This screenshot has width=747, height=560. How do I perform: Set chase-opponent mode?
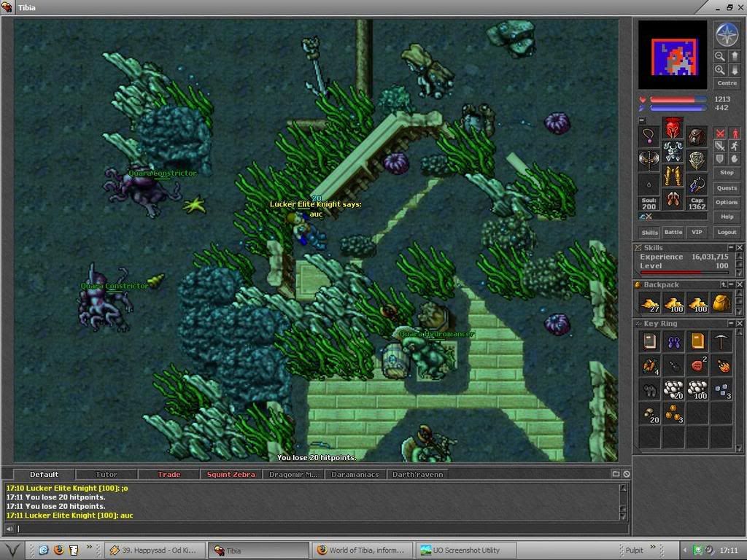(x=735, y=146)
